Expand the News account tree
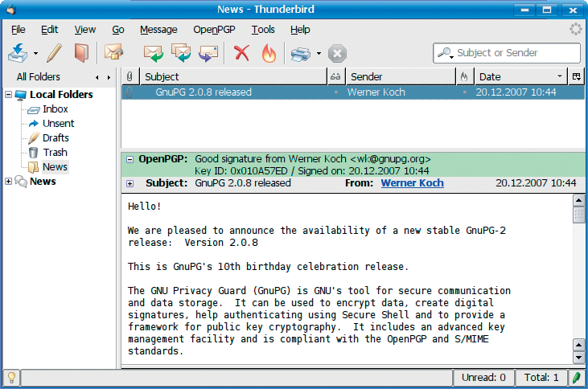This screenshot has width=588, height=389. click(8, 181)
